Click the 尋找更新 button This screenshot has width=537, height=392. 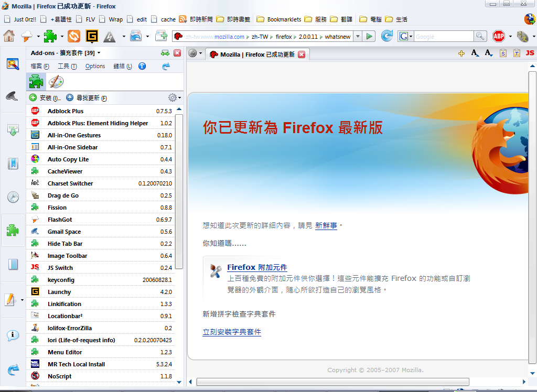tap(87, 98)
